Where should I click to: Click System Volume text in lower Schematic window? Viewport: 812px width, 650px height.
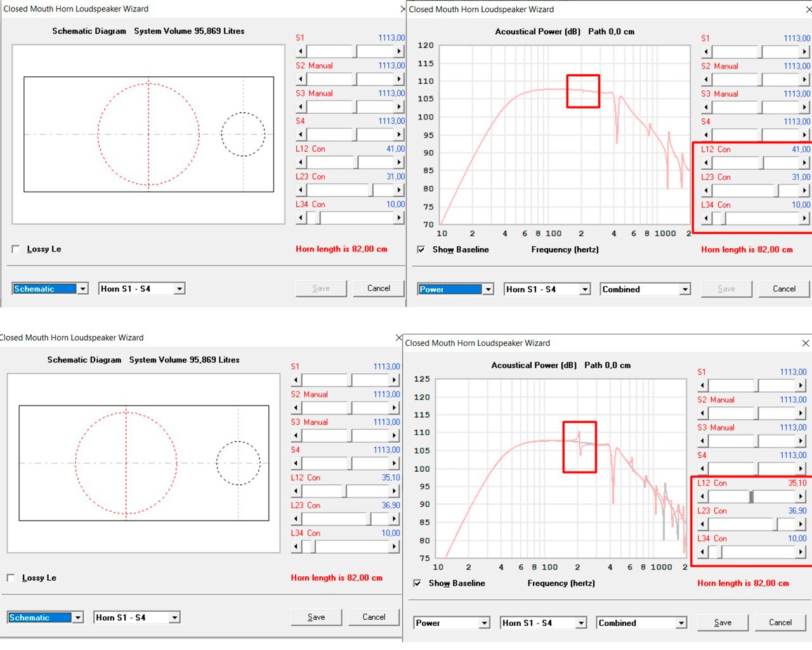185,360
